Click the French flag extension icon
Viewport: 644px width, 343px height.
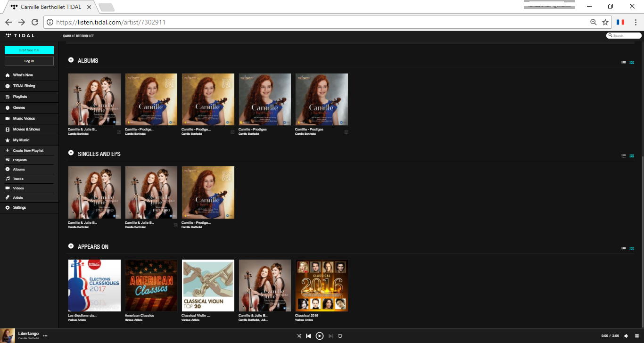coord(620,22)
